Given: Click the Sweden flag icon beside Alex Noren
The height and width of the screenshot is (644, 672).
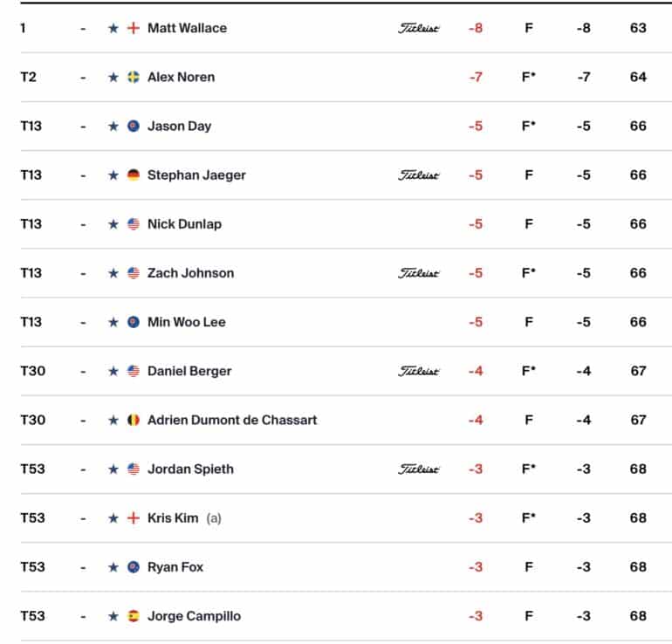Looking at the screenshot, I should click(134, 77).
